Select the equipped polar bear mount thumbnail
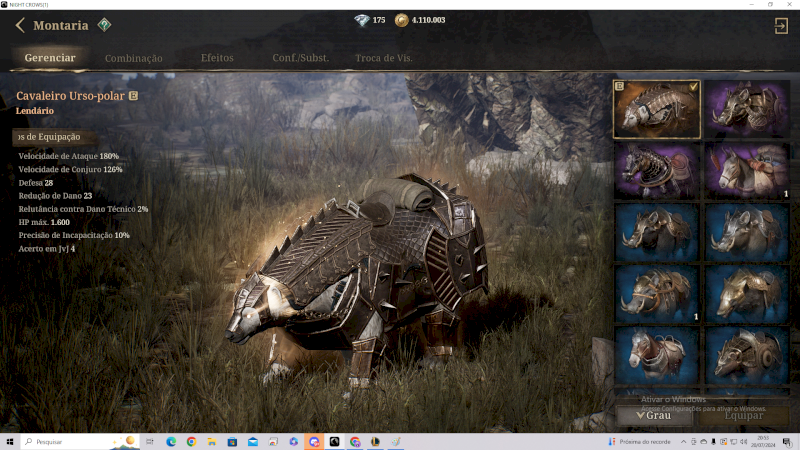 (656, 108)
